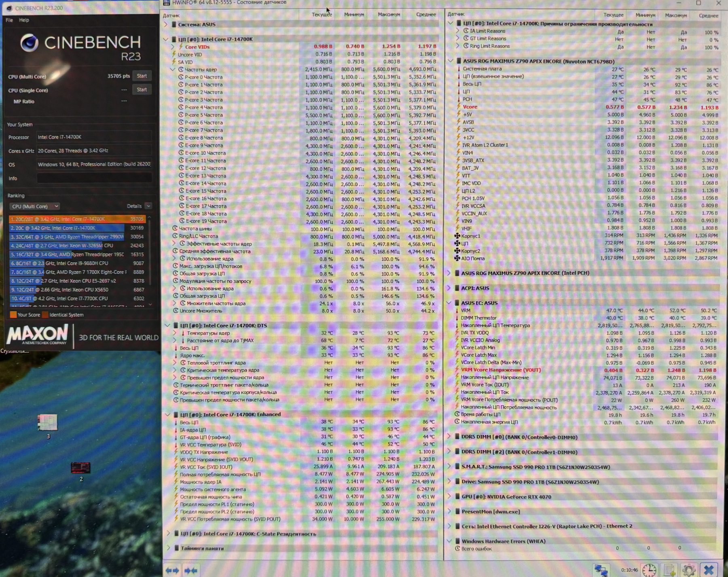Click the Cinebench title bar app icon

pyautogui.click(x=9, y=8)
